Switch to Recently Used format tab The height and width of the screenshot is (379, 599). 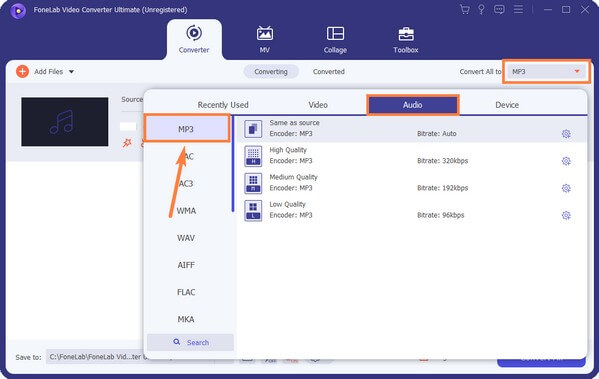click(x=223, y=105)
